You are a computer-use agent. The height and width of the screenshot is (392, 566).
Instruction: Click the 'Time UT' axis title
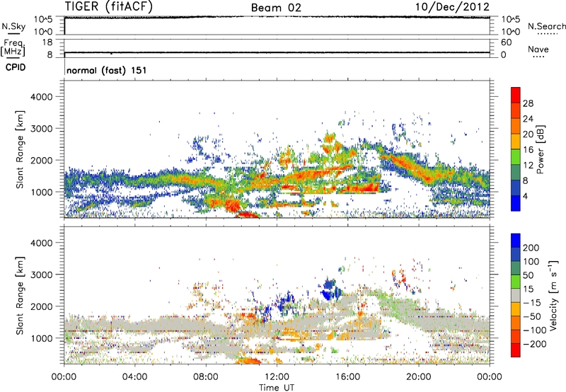[277, 388]
